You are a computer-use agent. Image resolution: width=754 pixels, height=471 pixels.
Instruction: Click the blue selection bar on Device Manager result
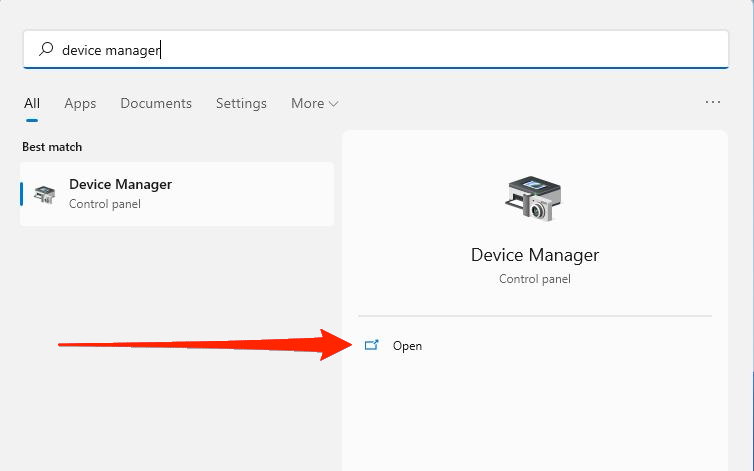click(x=22, y=194)
